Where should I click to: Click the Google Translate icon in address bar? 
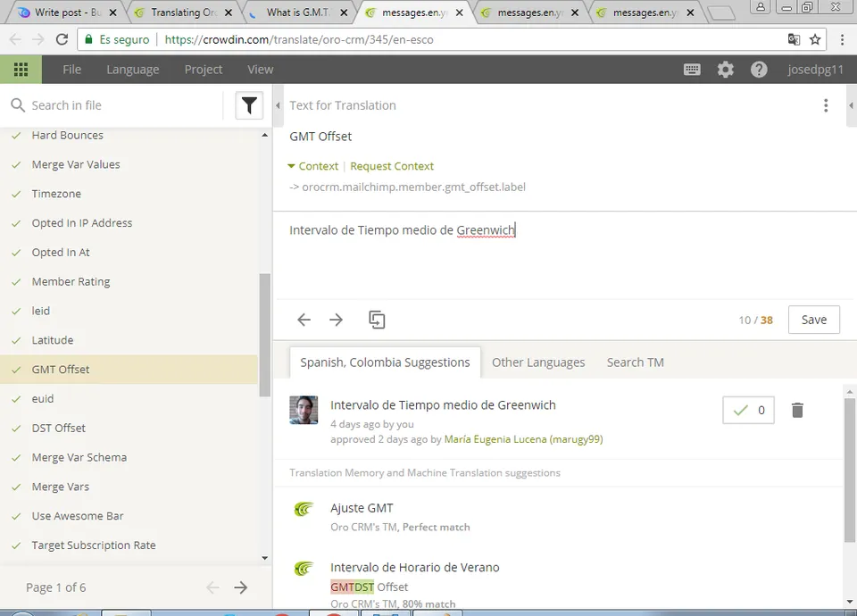(x=794, y=39)
